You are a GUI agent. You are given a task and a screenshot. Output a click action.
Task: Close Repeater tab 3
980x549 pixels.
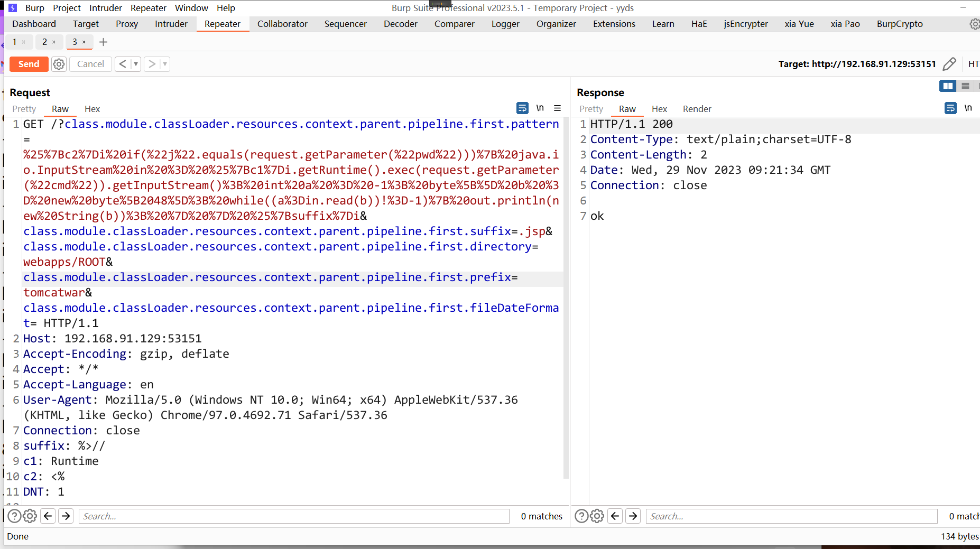pos(84,42)
